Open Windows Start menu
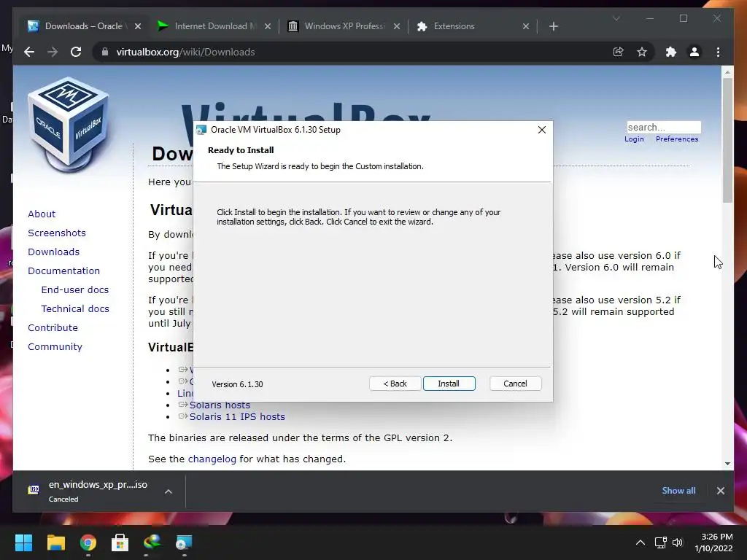747x560 pixels. coord(23,542)
